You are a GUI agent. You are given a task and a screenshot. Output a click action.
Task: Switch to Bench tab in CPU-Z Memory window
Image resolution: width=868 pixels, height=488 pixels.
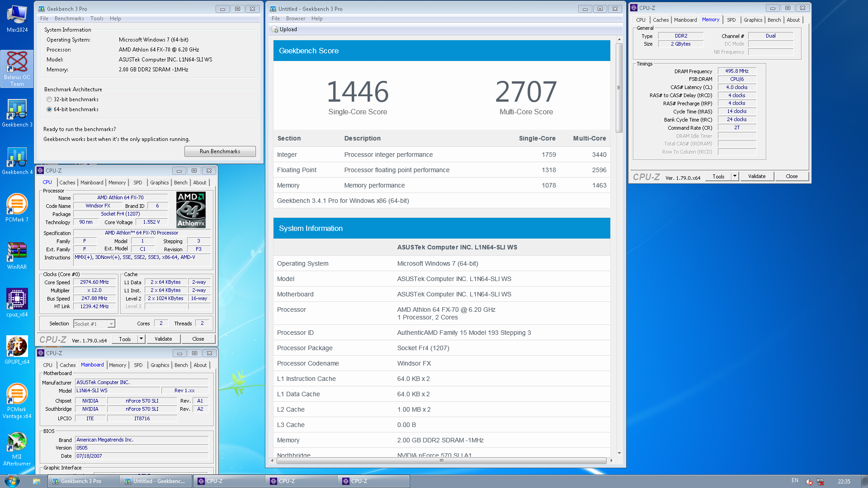pyautogui.click(x=774, y=20)
